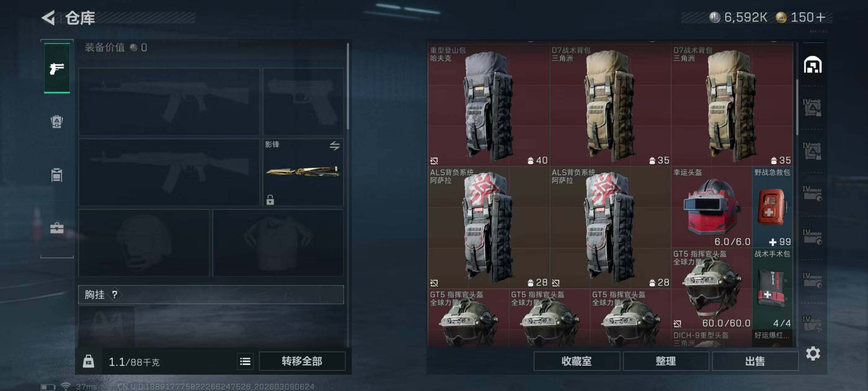868x391 pixels.
Task: Select the 重型登山包 backpack item
Action: pos(489,105)
